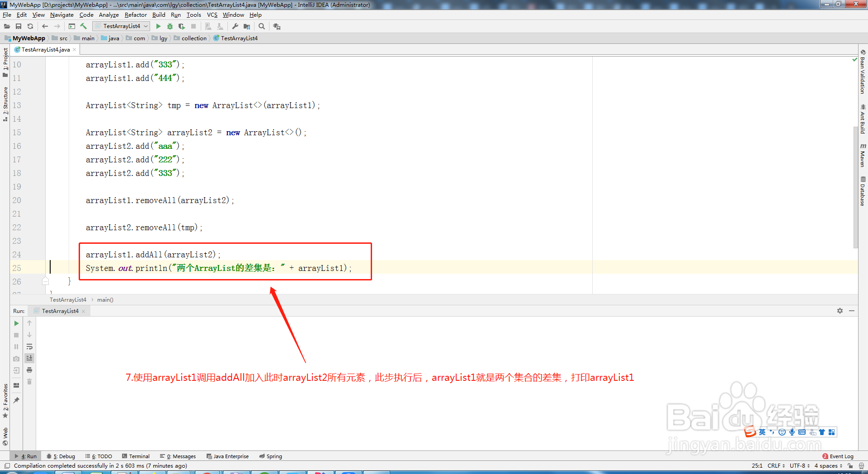Viewport: 868px width, 474px height.
Task: Open the Maven side panel
Action: [x=863, y=155]
